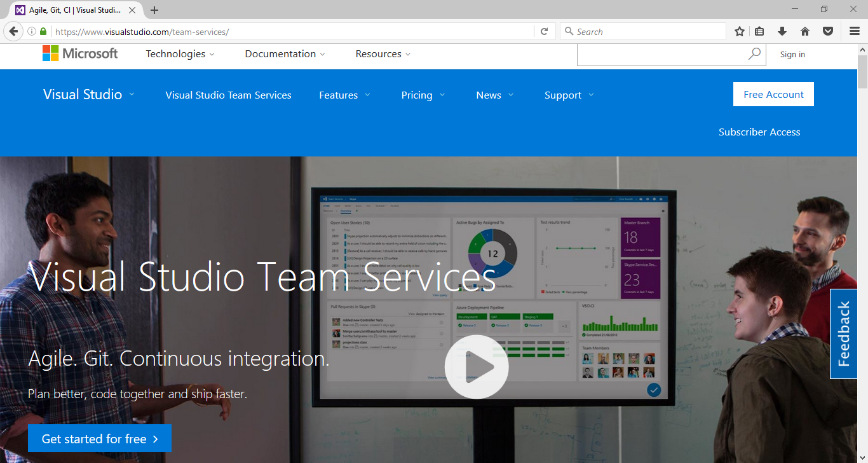Open Subscriber Access link
Image resolution: width=868 pixels, height=463 pixels.
pos(759,132)
